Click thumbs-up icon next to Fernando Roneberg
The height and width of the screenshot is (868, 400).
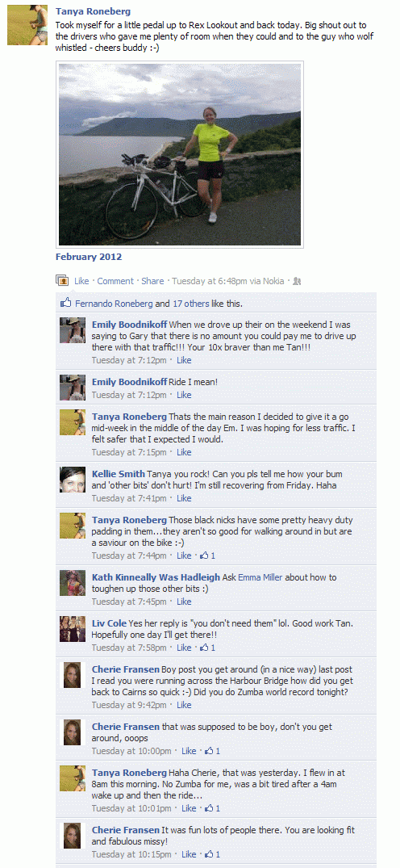pos(66,303)
